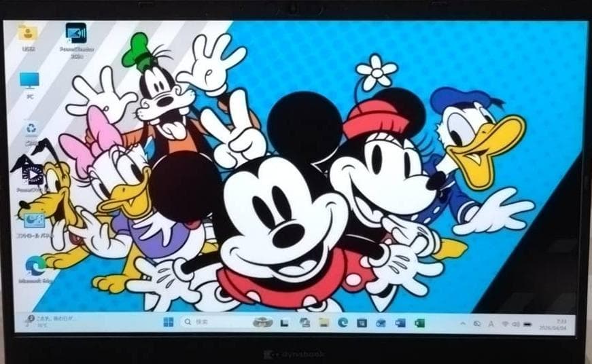
Task: Launch PowerDVD from desktop shortcut
Action: 31,177
